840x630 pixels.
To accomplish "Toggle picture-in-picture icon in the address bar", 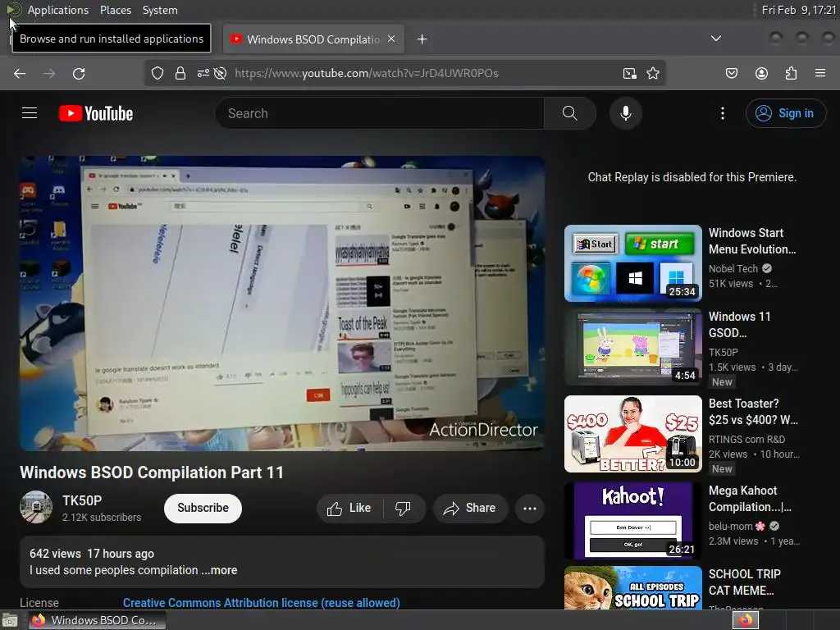I will pos(630,73).
